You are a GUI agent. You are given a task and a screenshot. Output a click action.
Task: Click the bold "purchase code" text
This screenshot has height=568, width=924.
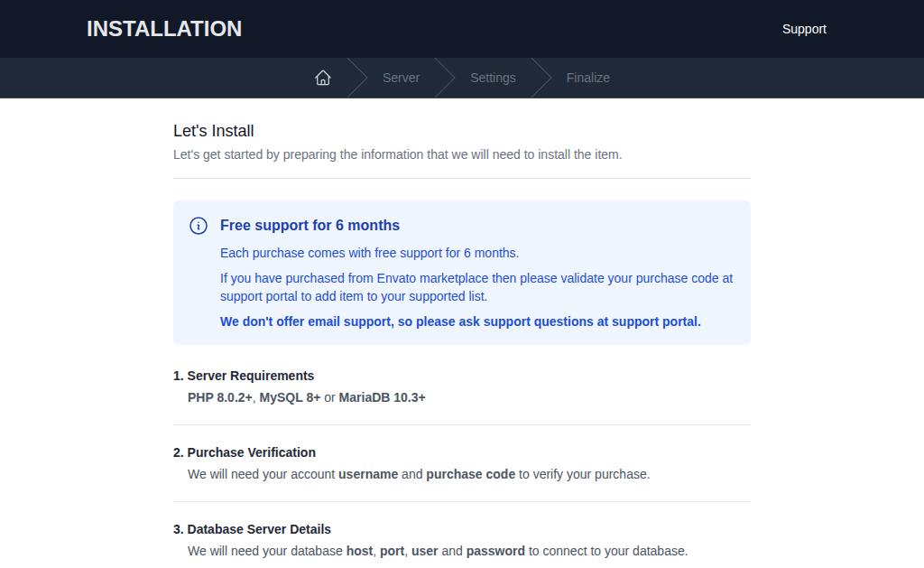tap(470, 474)
